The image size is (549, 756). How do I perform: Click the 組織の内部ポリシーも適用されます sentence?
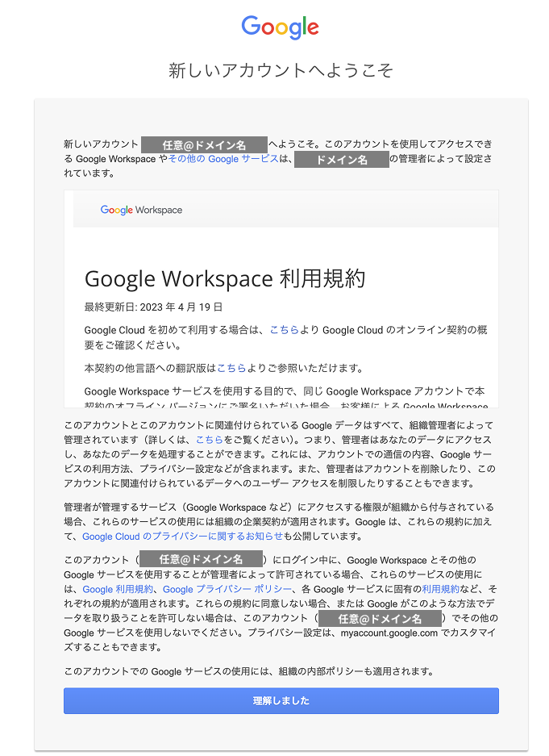(248, 671)
